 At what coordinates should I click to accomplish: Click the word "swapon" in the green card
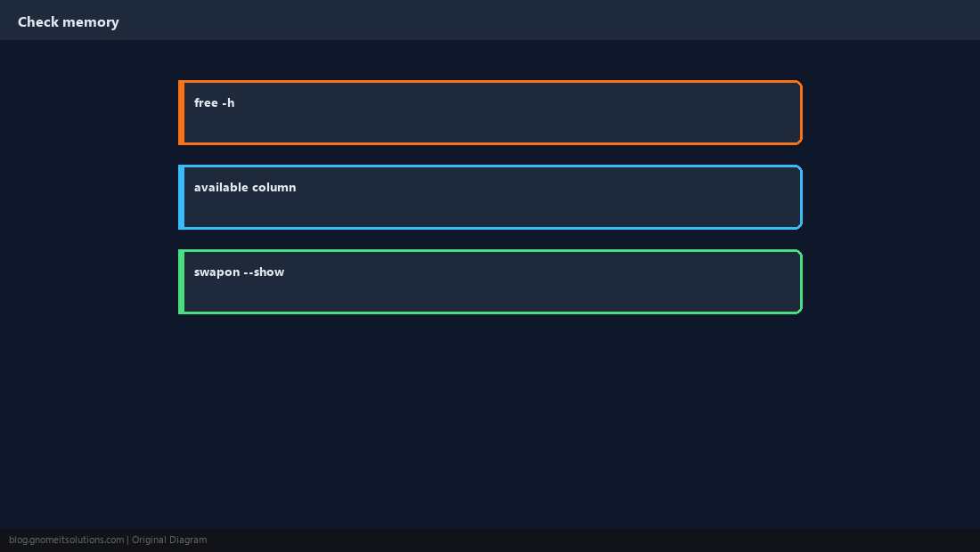[216, 272]
